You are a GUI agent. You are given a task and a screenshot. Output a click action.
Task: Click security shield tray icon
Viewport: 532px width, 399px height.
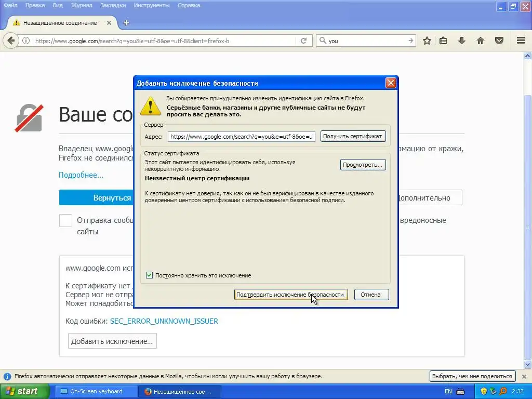pyautogui.click(x=484, y=391)
